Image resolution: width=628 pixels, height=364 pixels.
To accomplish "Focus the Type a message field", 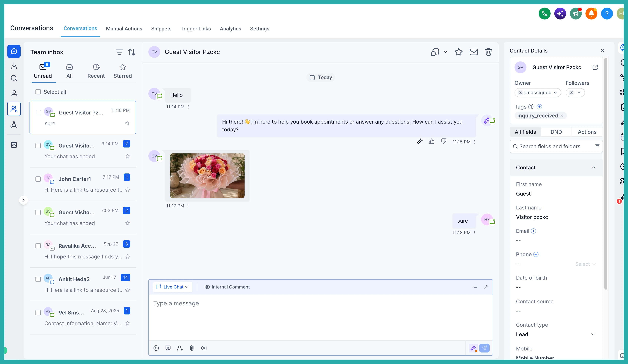I will coord(320,317).
